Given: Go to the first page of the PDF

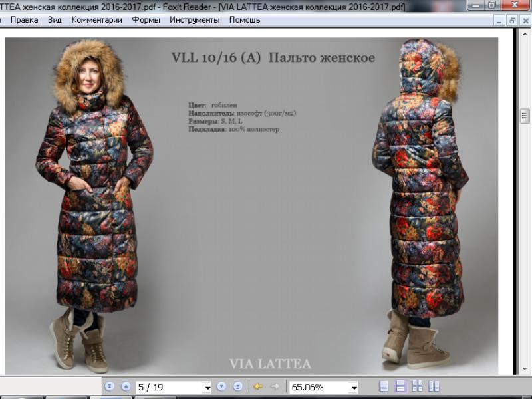Looking at the screenshot, I should (110, 386).
